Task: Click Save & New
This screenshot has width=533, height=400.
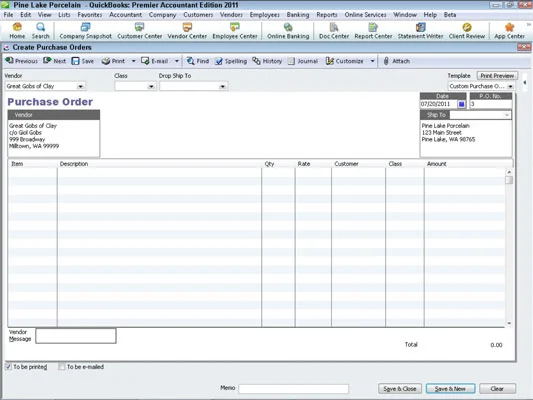Action: [x=450, y=388]
